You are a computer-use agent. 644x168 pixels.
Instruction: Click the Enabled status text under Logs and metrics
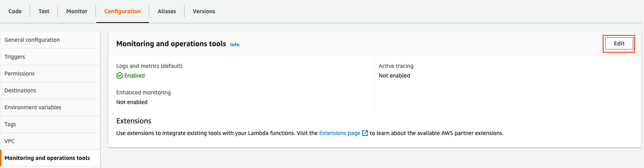point(134,76)
